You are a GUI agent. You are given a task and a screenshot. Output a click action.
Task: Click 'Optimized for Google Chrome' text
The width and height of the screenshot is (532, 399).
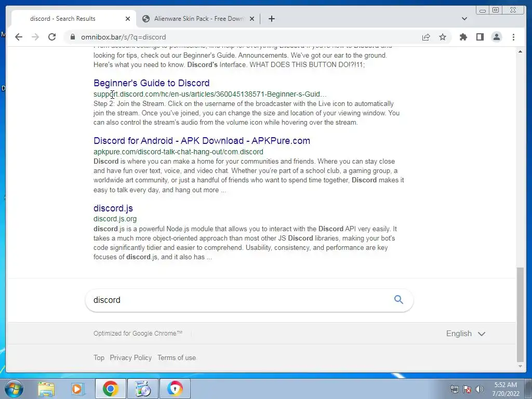click(138, 334)
